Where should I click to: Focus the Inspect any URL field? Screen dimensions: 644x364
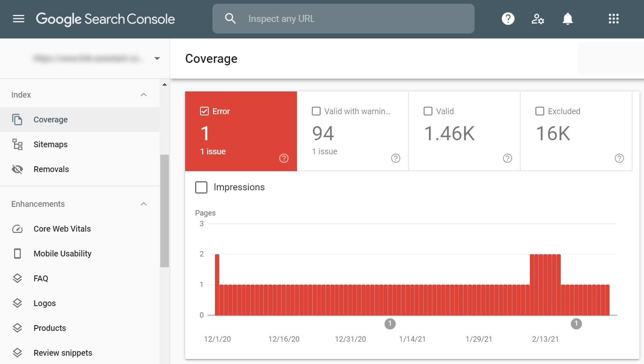343,19
